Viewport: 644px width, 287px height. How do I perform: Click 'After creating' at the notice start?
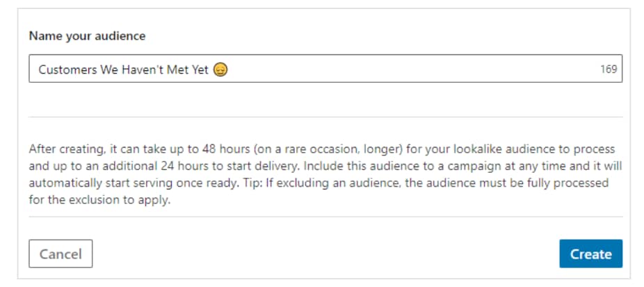[x=65, y=149]
